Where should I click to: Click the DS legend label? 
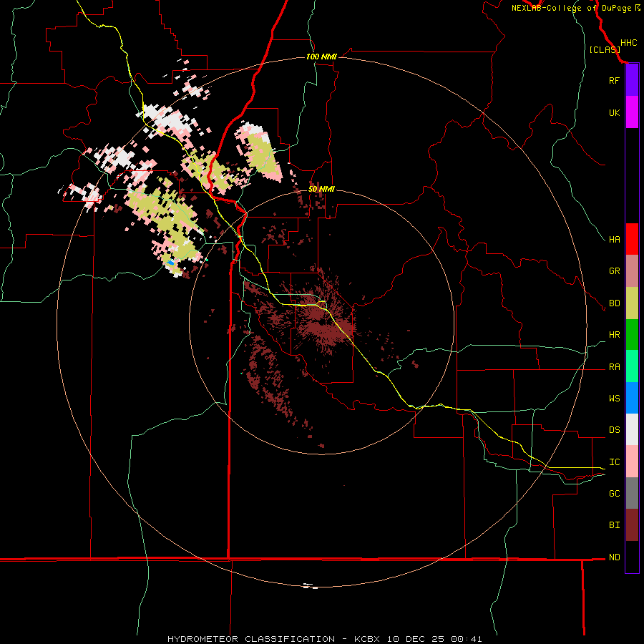coord(614,430)
